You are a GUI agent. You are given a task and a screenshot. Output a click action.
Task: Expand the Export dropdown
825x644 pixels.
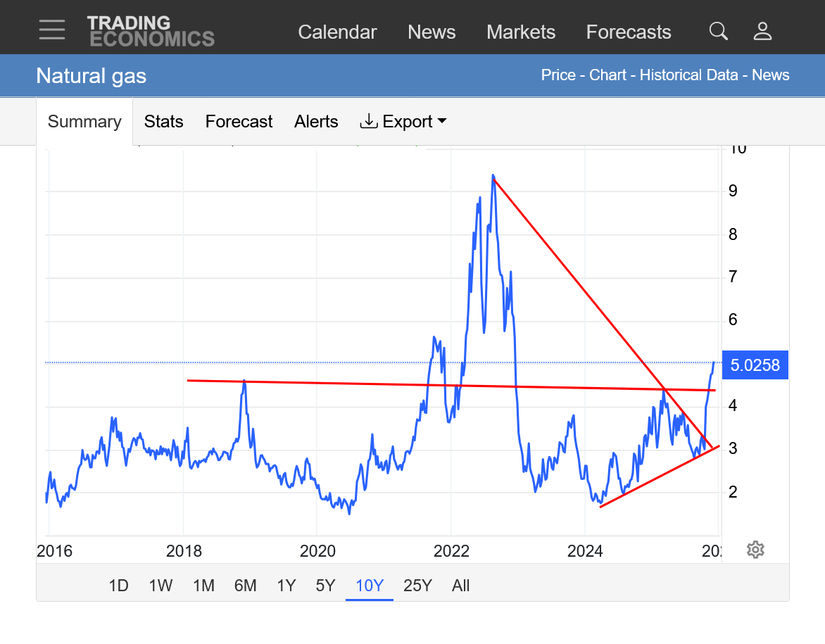pyautogui.click(x=403, y=122)
